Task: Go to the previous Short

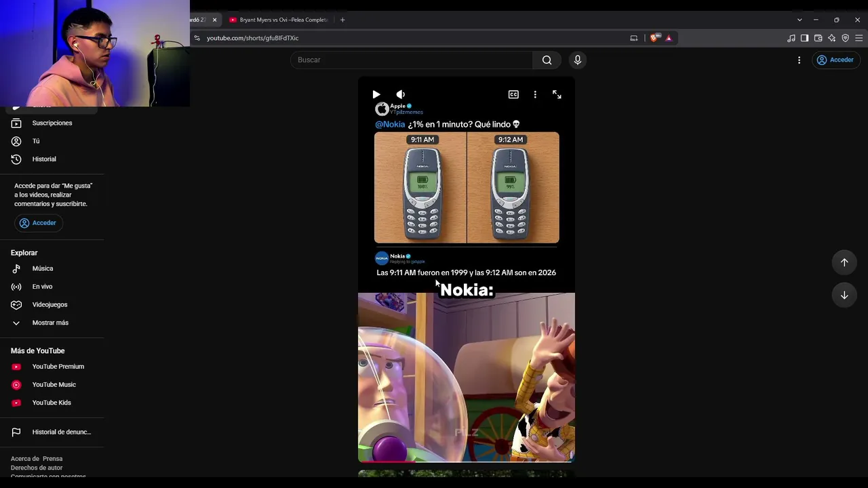Action: [x=844, y=262]
